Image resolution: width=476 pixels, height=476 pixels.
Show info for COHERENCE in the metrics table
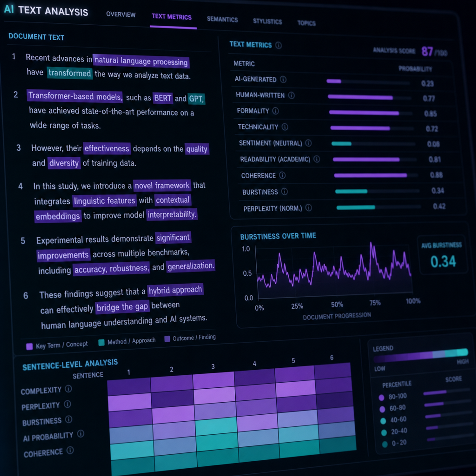pos(282,175)
